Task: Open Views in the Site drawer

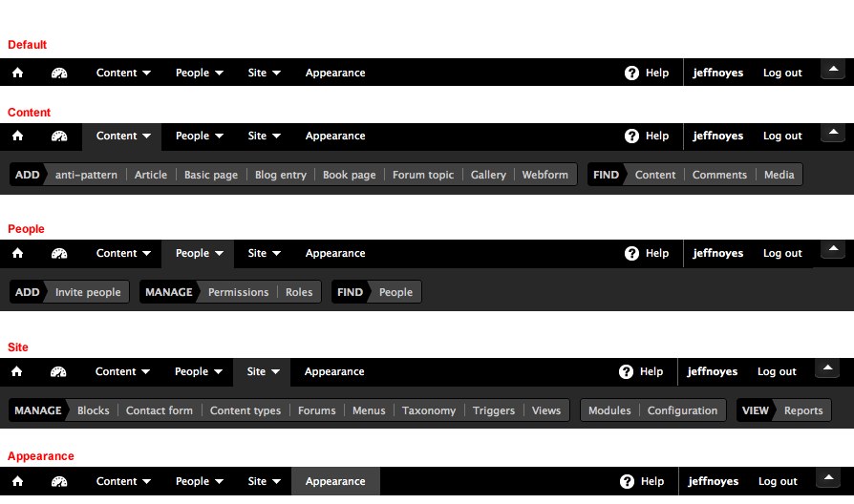Action: [x=545, y=410]
